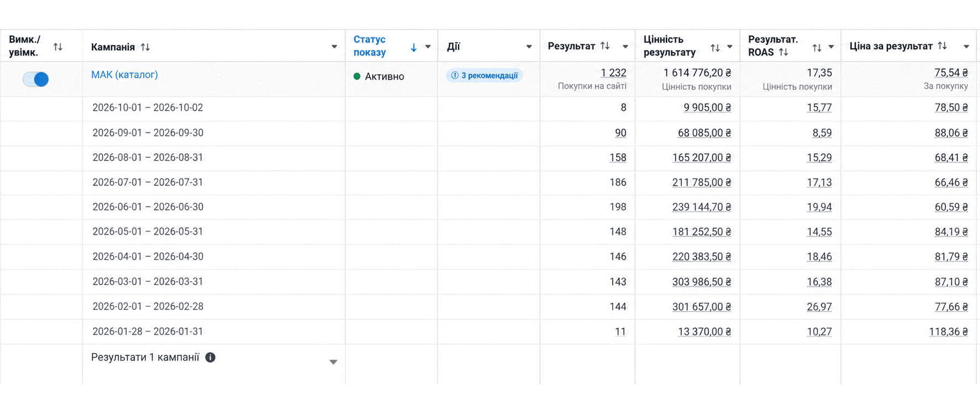
Task: Sort by Цінність результату column
Action: point(715,48)
